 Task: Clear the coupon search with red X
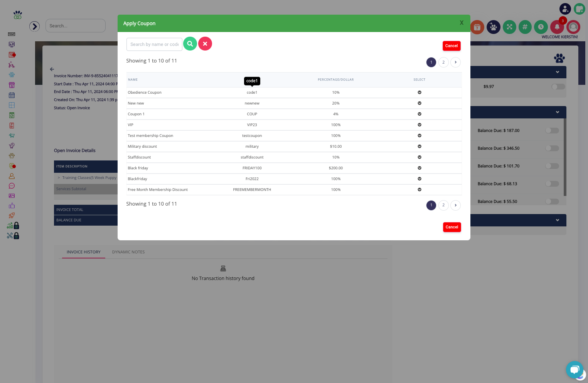click(x=205, y=44)
